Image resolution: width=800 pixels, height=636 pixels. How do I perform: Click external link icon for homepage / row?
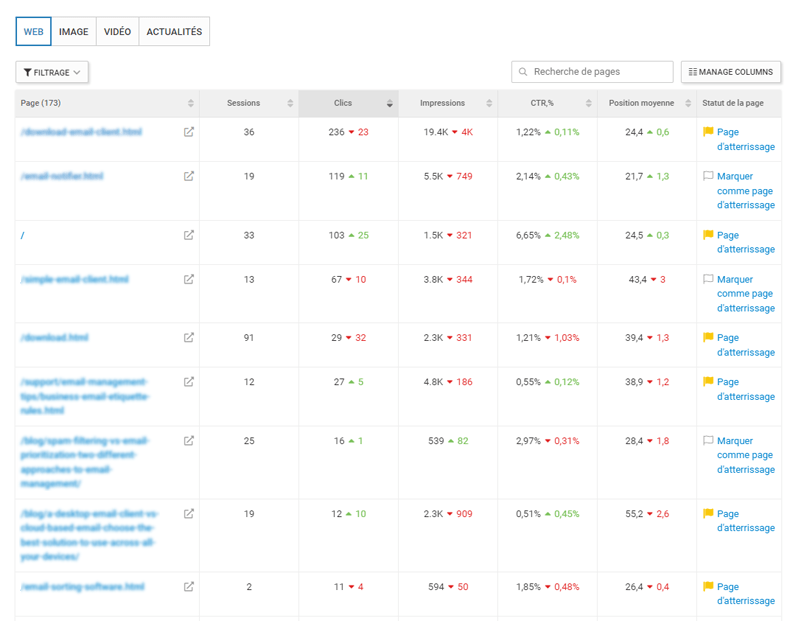click(189, 235)
